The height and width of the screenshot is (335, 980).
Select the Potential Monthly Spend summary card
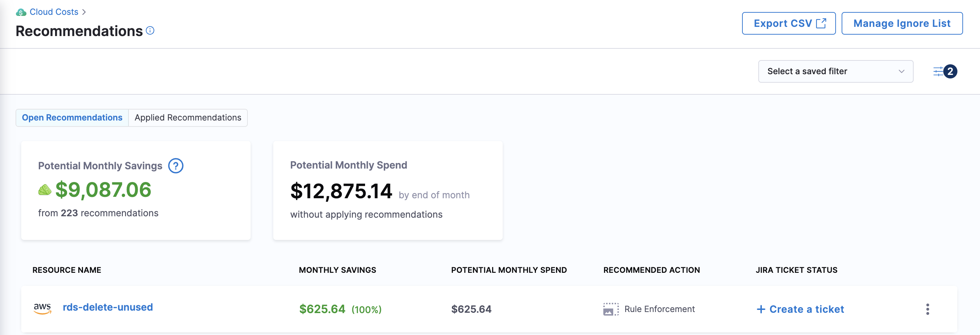pos(388,190)
